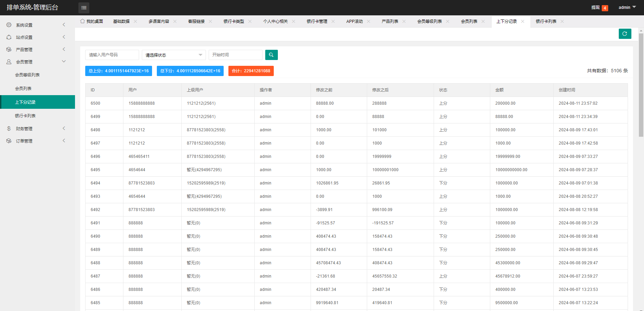Open the 请选择状态 status dropdown

(x=174, y=55)
